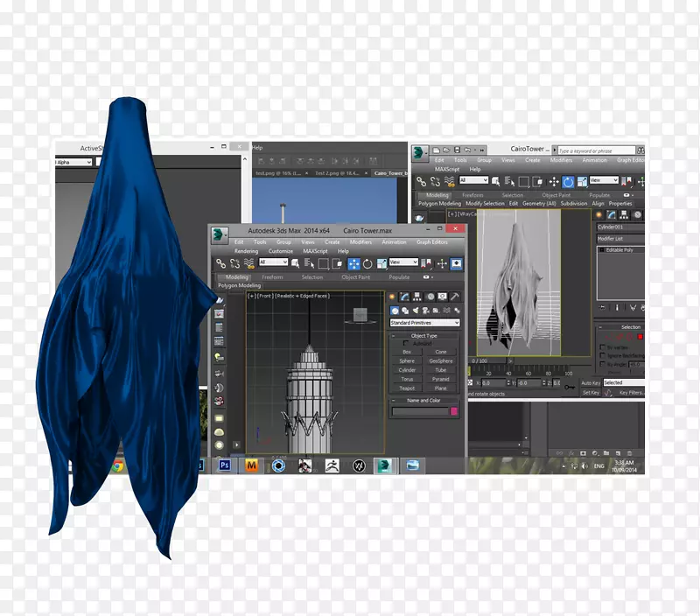Screen dimensions: 700x616
Task: Enable By Vertex checkbox in Selection rollout
Action: click(x=602, y=346)
